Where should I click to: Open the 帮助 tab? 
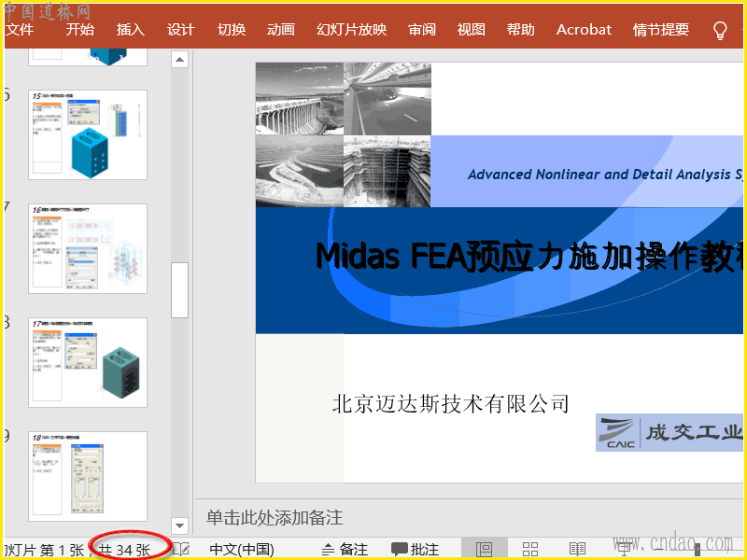coord(521,30)
